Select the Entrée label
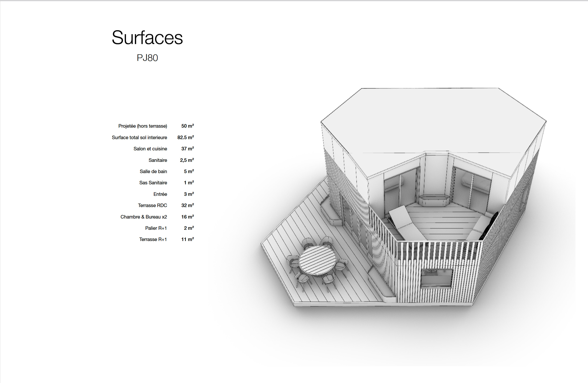 point(160,194)
